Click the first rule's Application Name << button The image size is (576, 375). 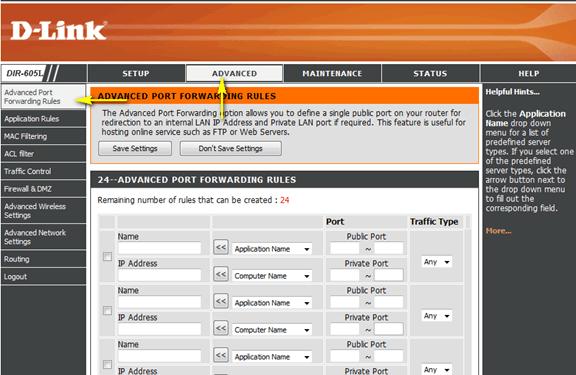coord(221,247)
